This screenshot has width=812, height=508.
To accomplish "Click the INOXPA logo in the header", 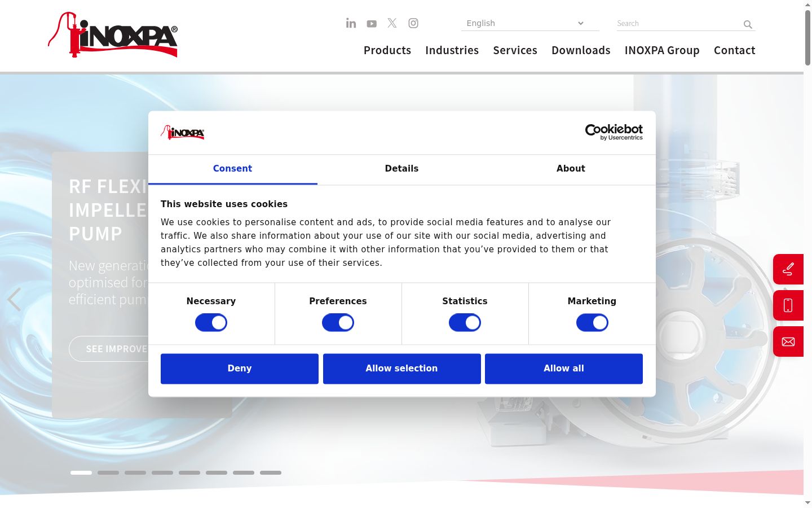I will pos(113,35).
